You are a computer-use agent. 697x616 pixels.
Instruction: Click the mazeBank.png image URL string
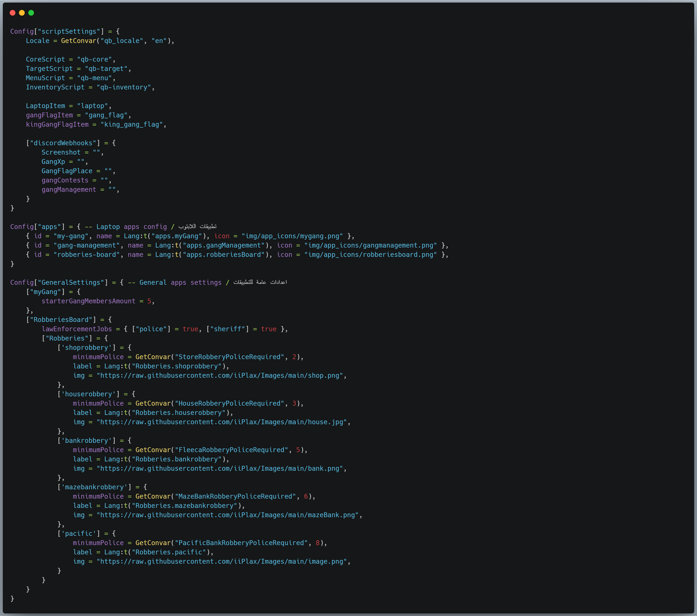(228, 515)
